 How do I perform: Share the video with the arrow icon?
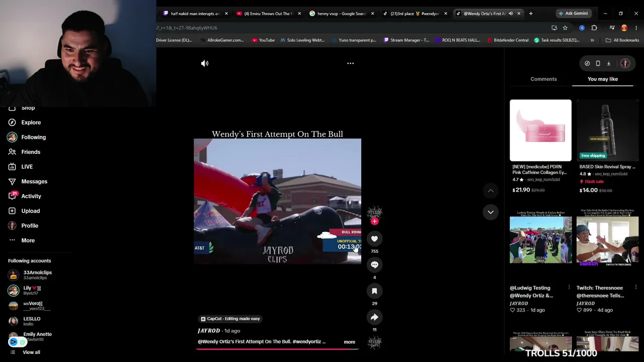point(374,317)
